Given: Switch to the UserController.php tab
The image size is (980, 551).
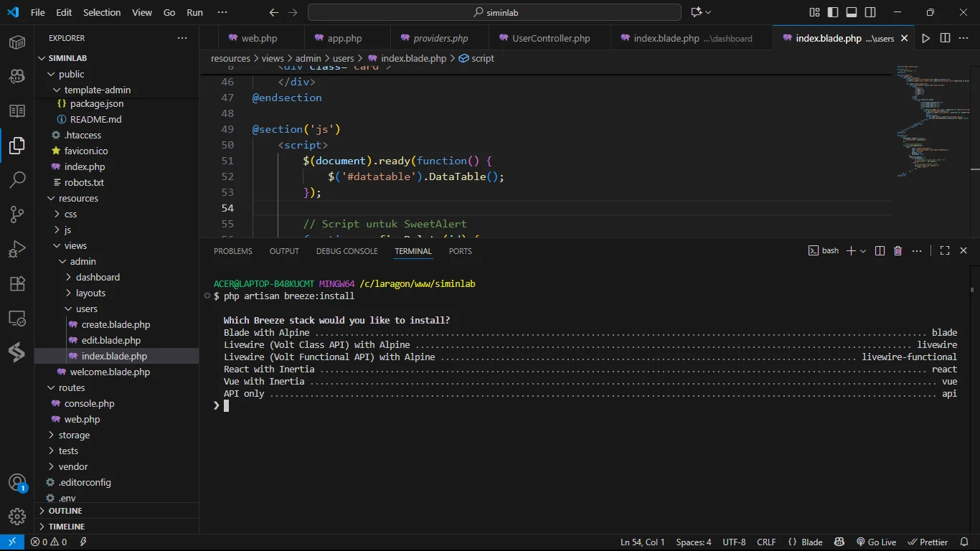Looking at the screenshot, I should 550,38.
